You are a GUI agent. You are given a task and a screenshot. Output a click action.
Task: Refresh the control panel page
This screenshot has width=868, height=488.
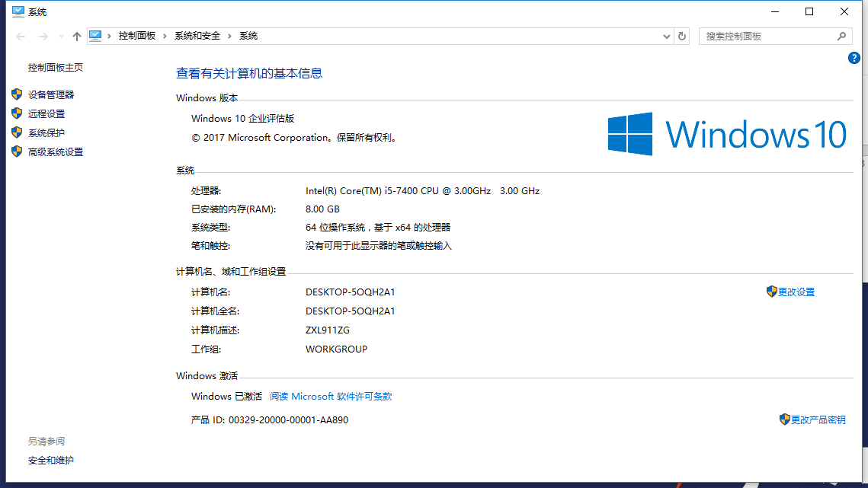coord(682,37)
